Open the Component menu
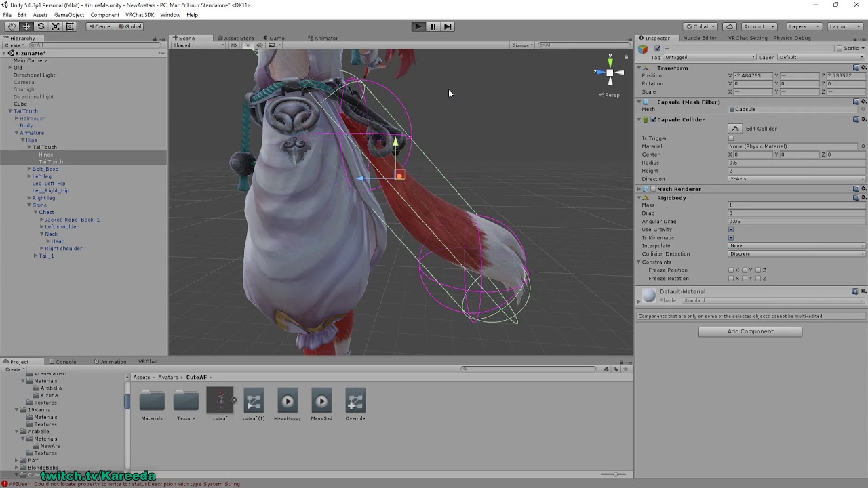Screen dimensions: 868x488 [104, 15]
